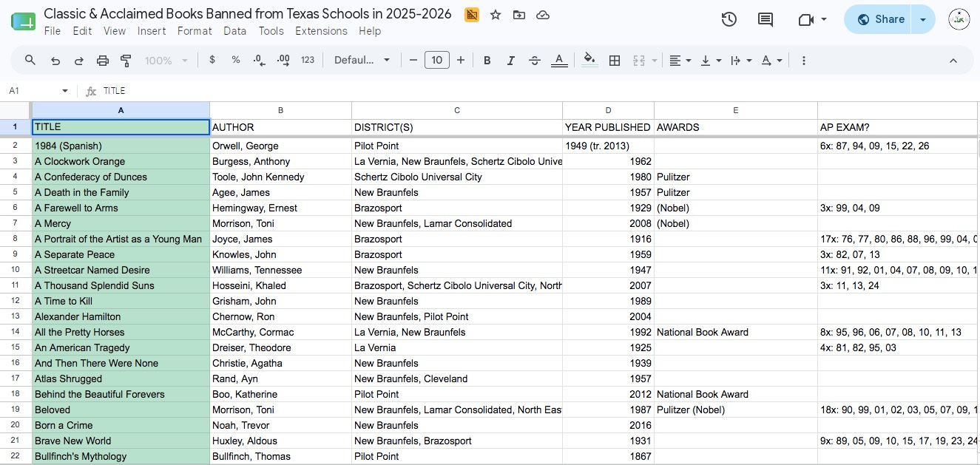
Task: Select the Beloved cell in column A
Action: click(x=121, y=410)
